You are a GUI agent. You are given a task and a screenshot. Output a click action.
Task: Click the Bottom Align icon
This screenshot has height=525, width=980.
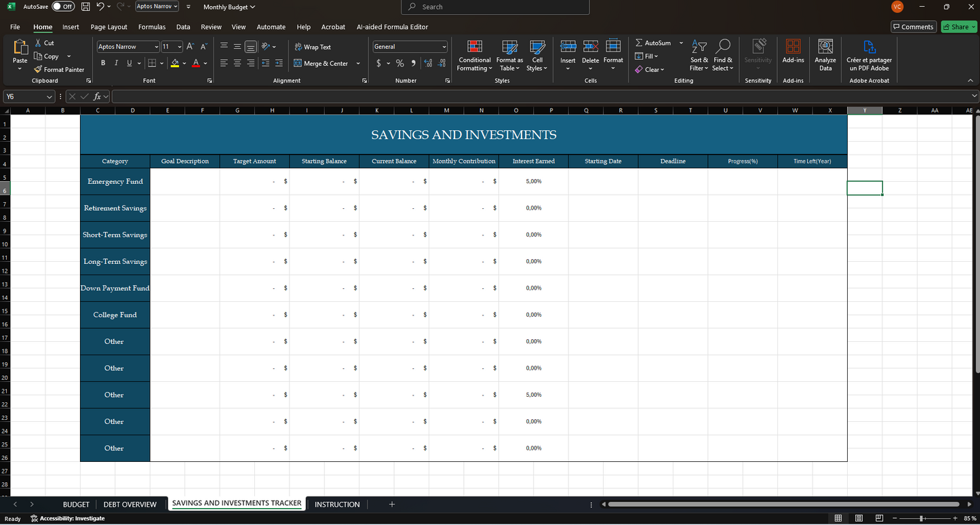pyautogui.click(x=251, y=47)
